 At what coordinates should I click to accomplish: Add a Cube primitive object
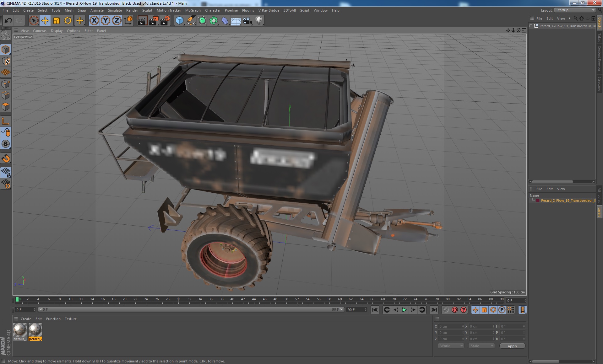[x=179, y=21]
